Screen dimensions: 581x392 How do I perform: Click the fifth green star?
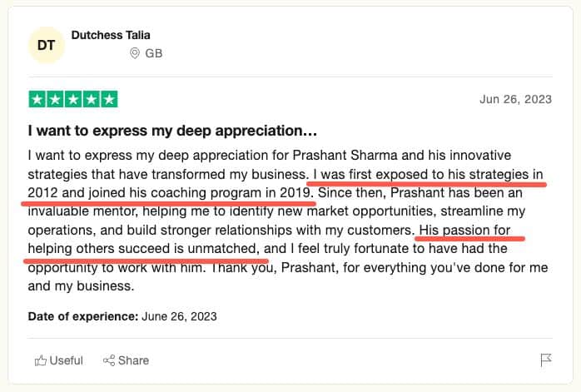109,99
